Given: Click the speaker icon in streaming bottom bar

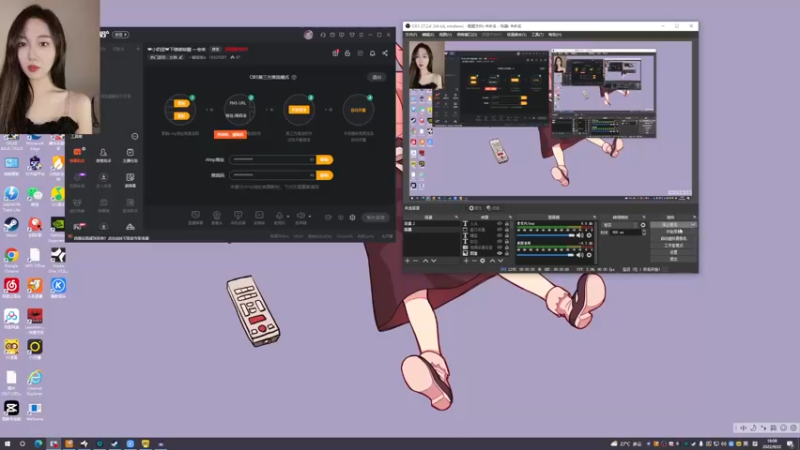Looking at the screenshot, I should [x=301, y=216].
